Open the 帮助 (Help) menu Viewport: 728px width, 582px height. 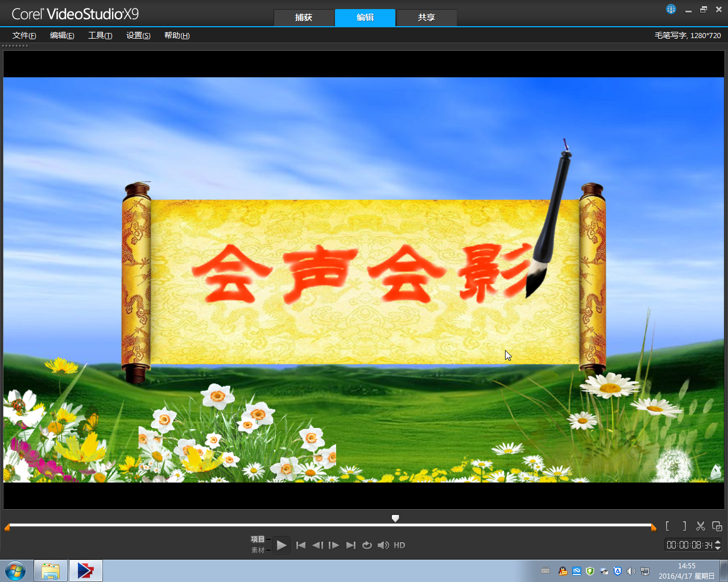[x=177, y=35]
